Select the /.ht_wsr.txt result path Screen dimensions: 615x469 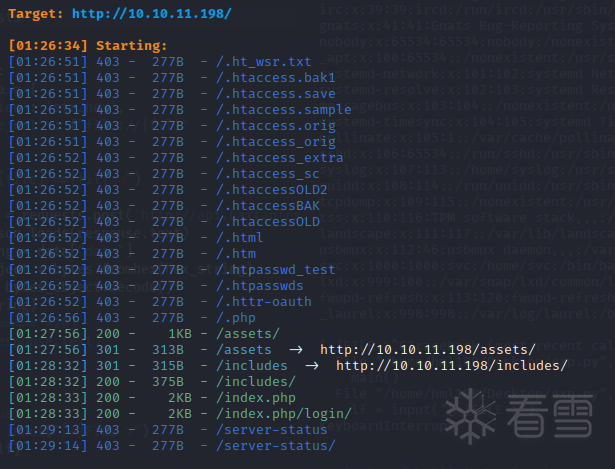264,62
